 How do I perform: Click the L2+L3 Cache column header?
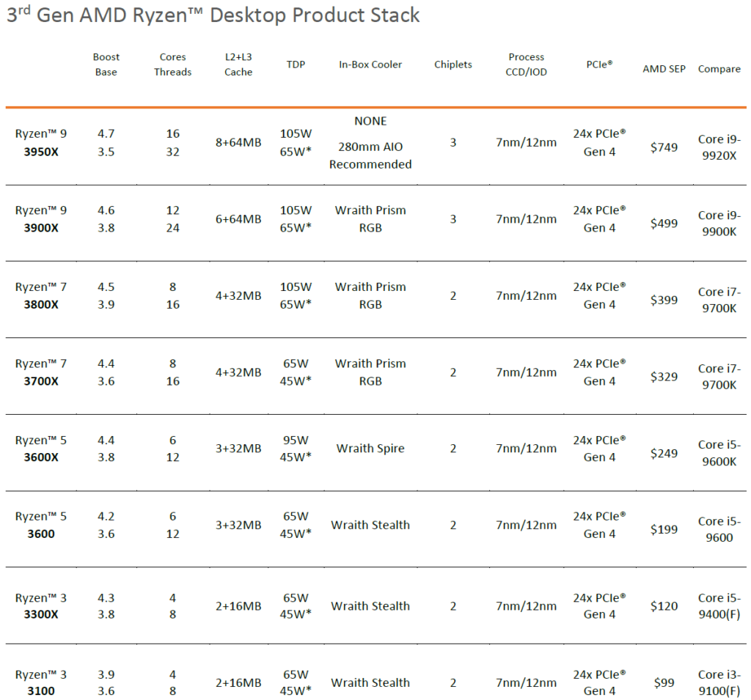[x=238, y=65]
